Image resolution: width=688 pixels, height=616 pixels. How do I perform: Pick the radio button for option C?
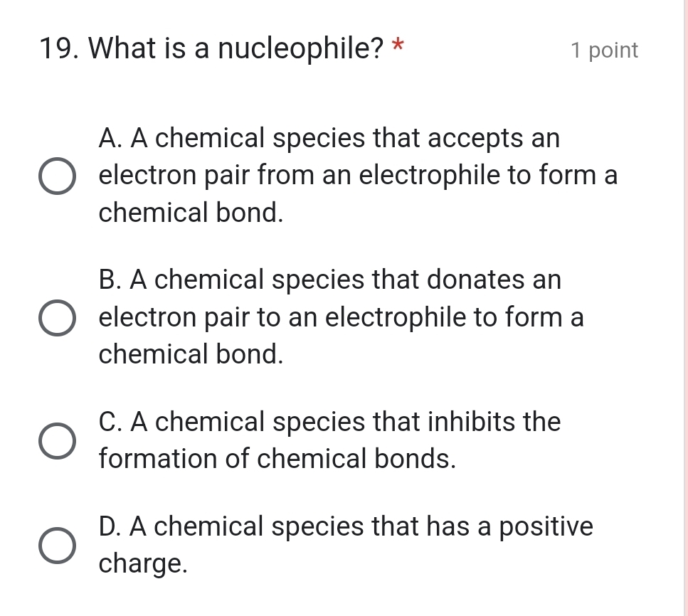(56, 441)
